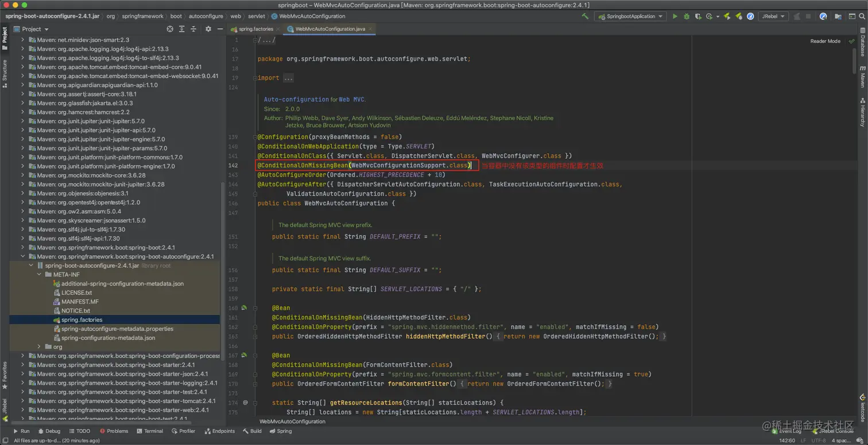Screen dimensions: 868x445
Task: Toggle the Favorites side tool window
Action: [5, 376]
